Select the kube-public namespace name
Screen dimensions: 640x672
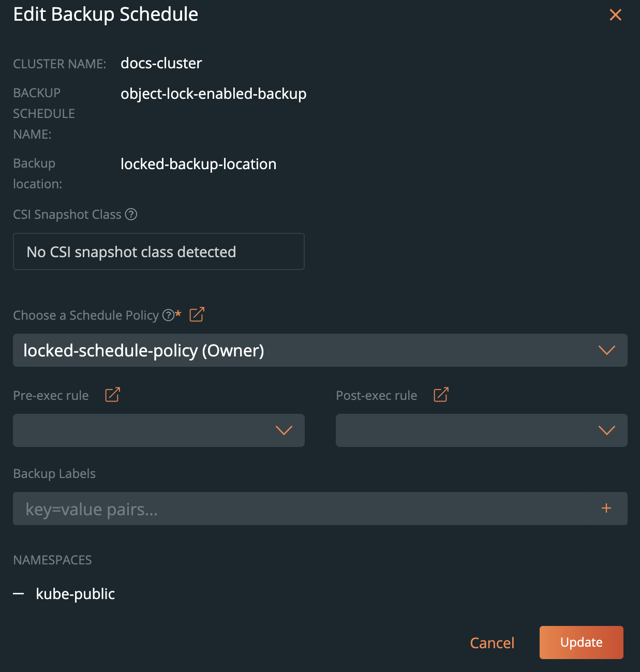click(x=76, y=594)
